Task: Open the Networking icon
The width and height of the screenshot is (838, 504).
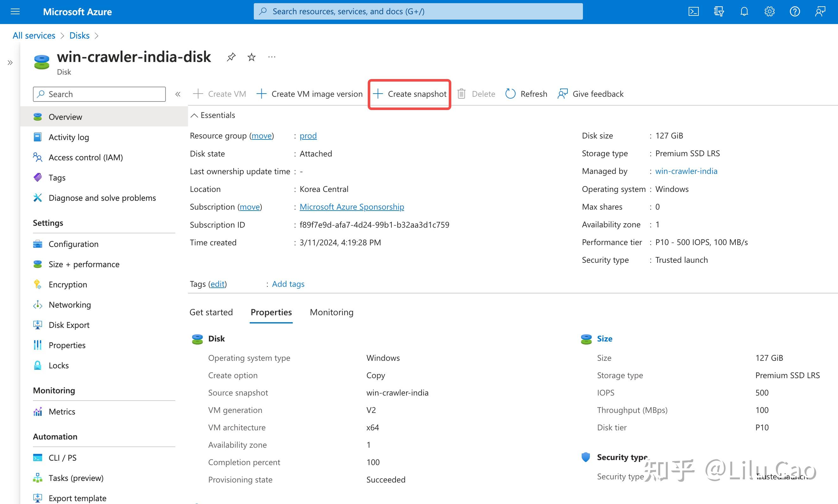Action: pos(38,304)
